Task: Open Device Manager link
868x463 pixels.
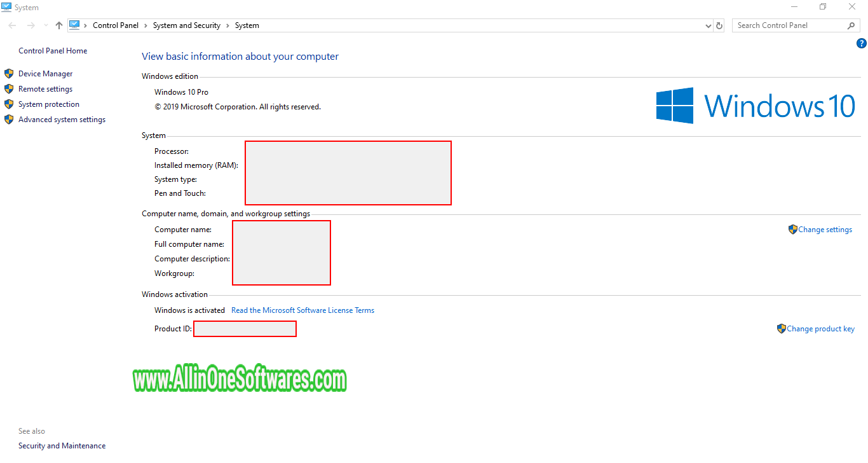Action: pyautogui.click(x=46, y=74)
